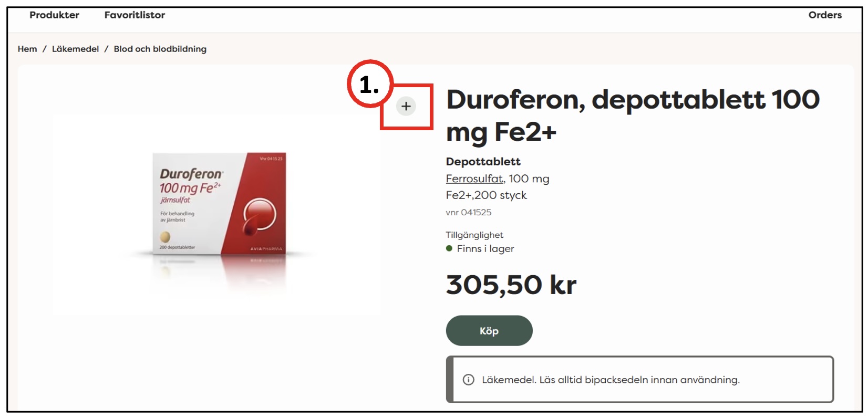This screenshot has height=419, width=868.
Task: Click the info icon in medicine notice
Action: pos(468,380)
